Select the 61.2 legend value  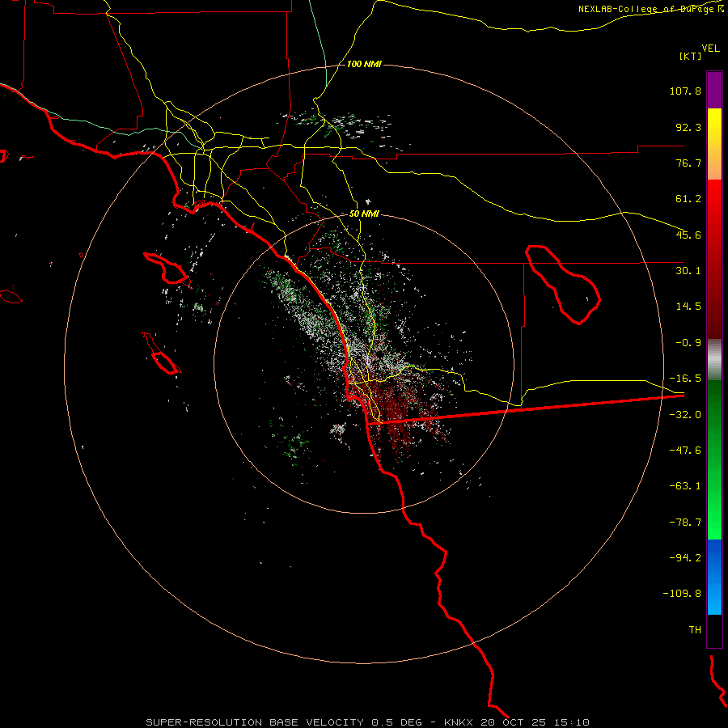[x=688, y=199]
